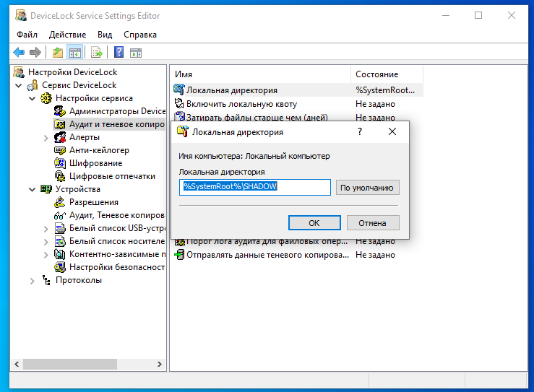534x392 pixels.
Task: Click the Настройки безопасности icon
Action: (60, 267)
